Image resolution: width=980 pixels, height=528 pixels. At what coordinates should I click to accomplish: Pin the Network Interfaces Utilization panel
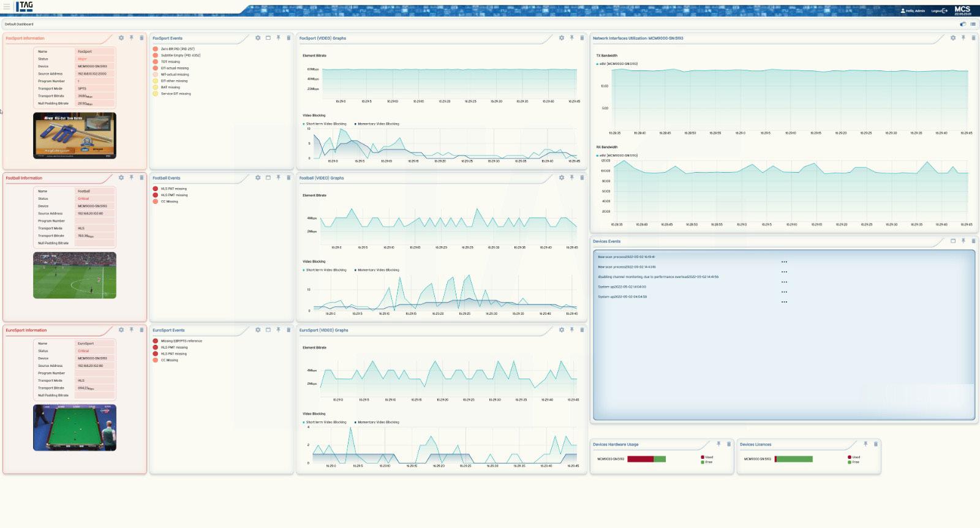[x=963, y=38]
